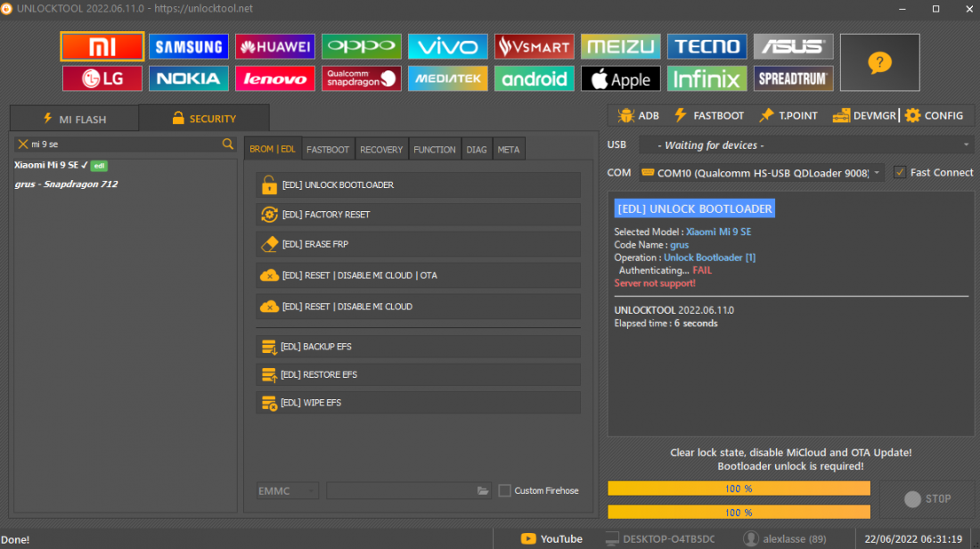This screenshot has width=980, height=549.
Task: Select the Samsung brand logo
Action: point(189,46)
